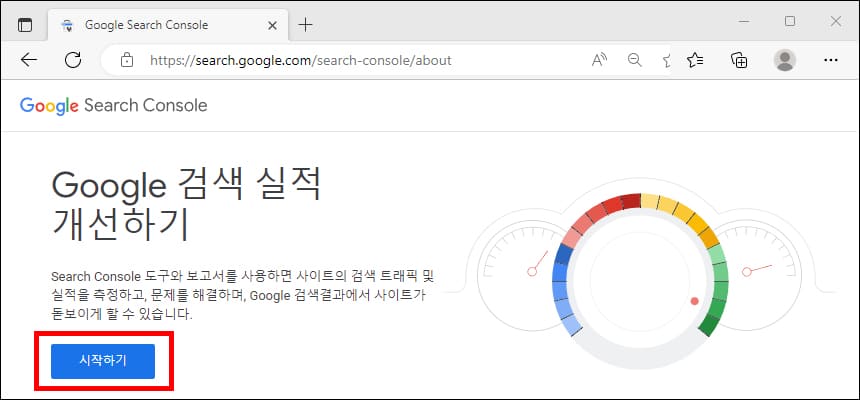Open the Collections icon
The height and width of the screenshot is (400, 860).
pos(739,60)
